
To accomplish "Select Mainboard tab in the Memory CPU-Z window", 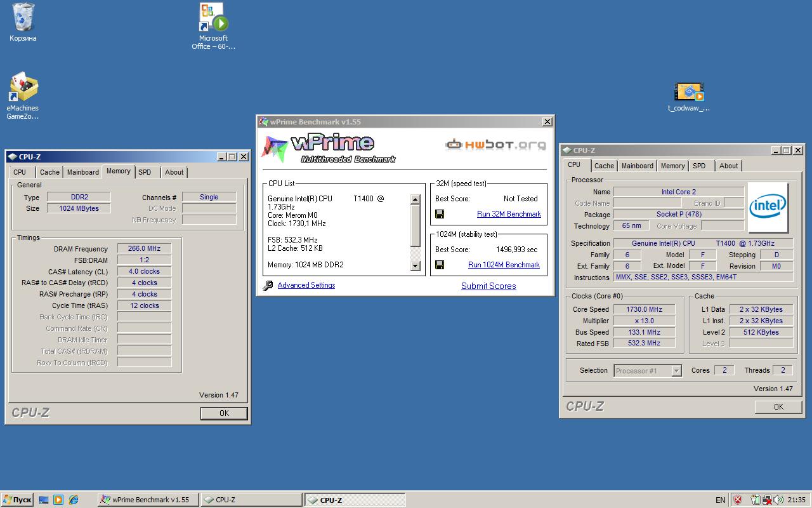I will (x=83, y=172).
